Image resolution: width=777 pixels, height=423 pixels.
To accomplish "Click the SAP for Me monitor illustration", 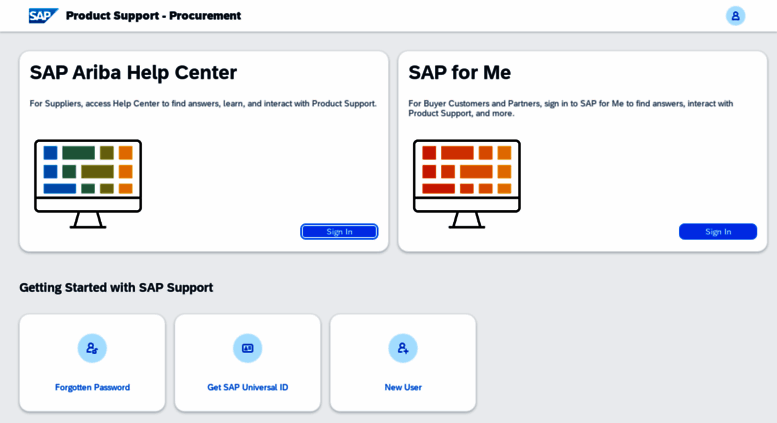I will coord(467,183).
